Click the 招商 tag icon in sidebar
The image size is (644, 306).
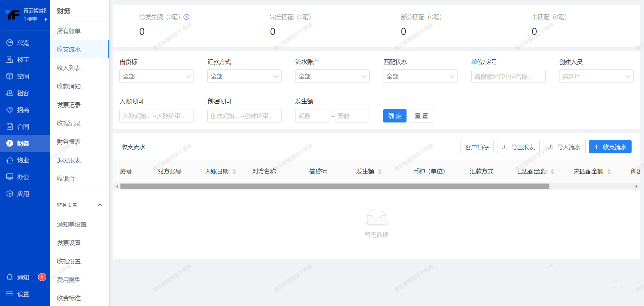(10, 110)
